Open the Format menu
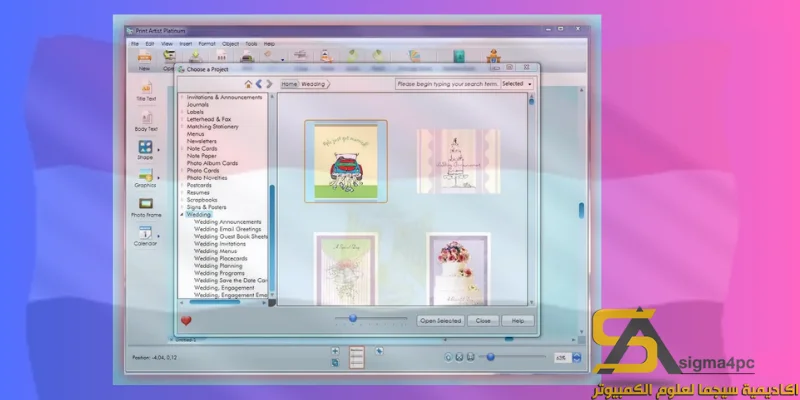The height and width of the screenshot is (400, 800). (207, 44)
